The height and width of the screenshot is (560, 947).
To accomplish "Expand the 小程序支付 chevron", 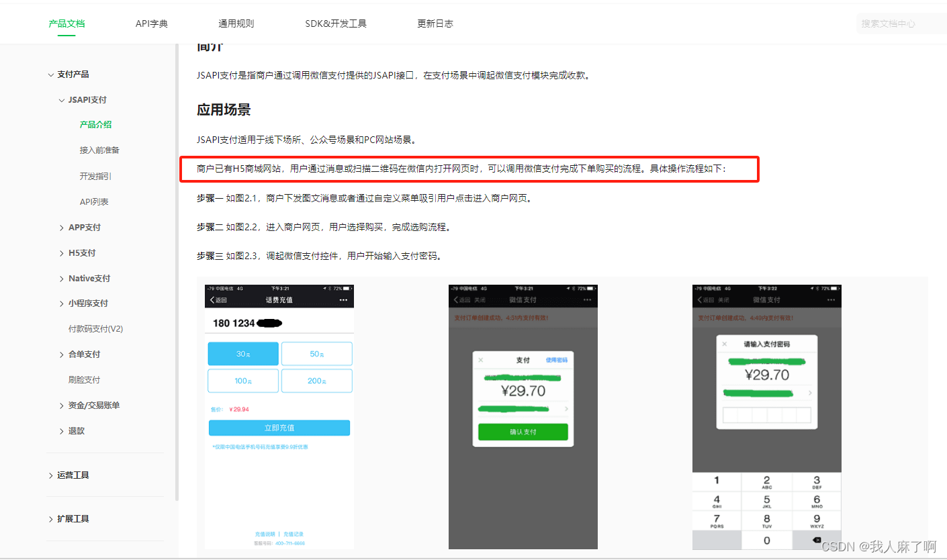I will point(62,304).
